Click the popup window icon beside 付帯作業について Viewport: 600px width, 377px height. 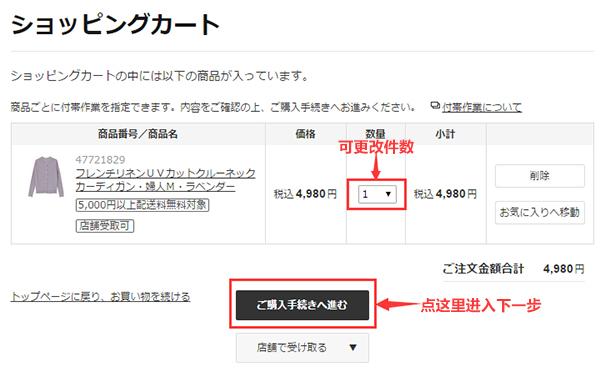(x=435, y=105)
